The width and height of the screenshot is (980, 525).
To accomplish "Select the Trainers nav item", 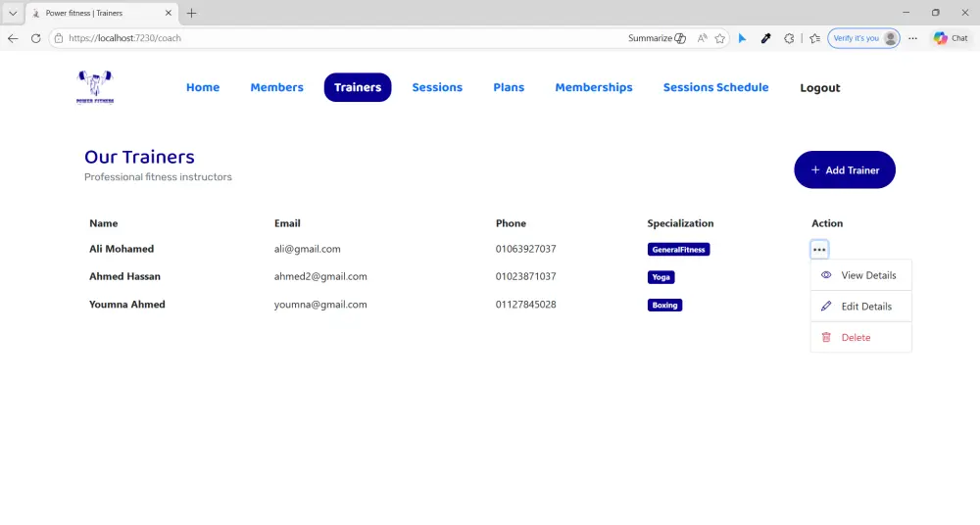I will (x=358, y=87).
